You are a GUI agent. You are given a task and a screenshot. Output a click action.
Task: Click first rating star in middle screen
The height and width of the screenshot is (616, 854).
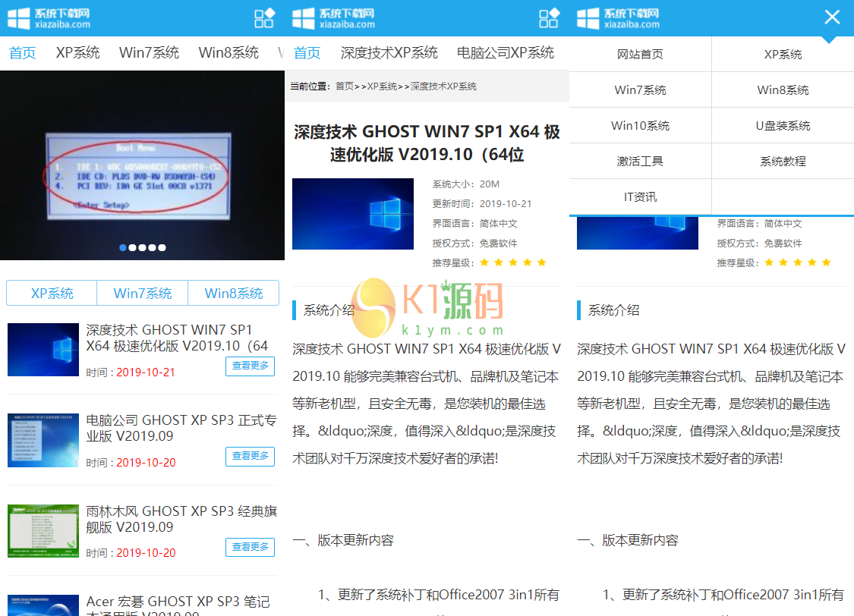tap(484, 262)
